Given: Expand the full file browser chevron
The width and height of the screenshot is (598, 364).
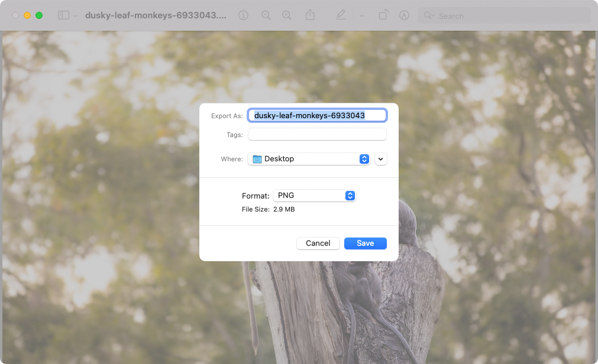Looking at the screenshot, I should pos(380,159).
